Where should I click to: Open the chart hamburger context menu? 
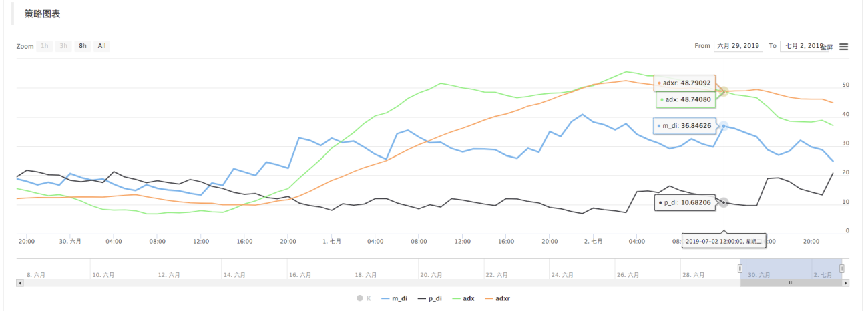[x=843, y=47]
